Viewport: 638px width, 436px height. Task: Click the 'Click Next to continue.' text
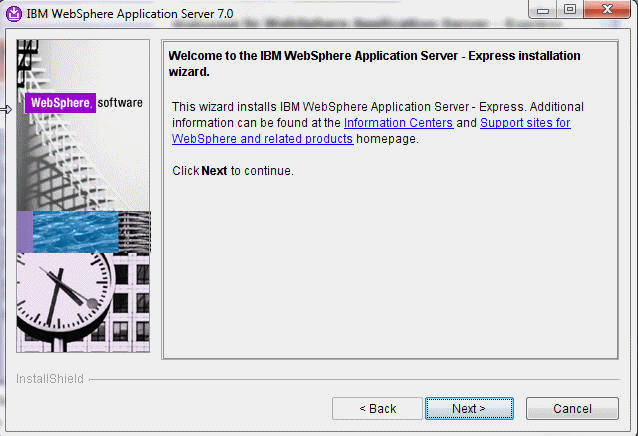pos(233,171)
